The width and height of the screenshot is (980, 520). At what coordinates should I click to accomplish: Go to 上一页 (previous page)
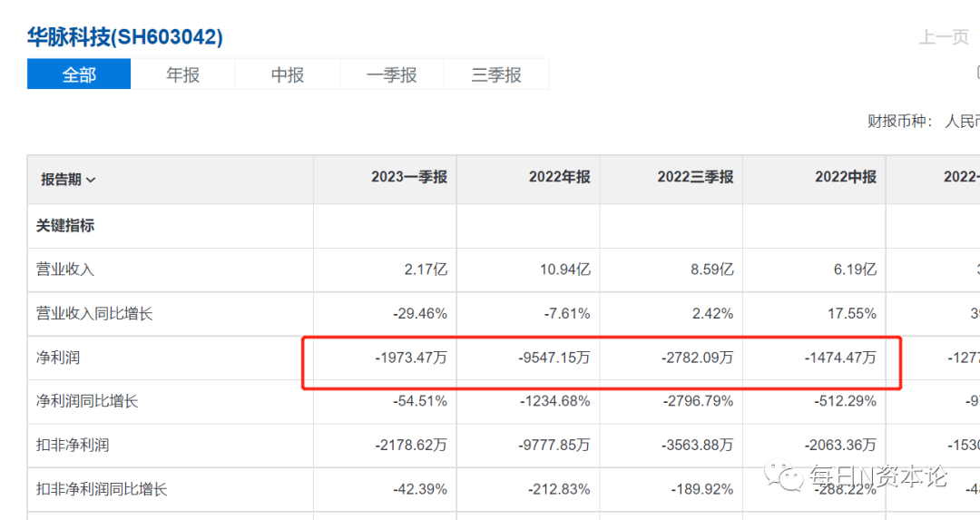(944, 37)
